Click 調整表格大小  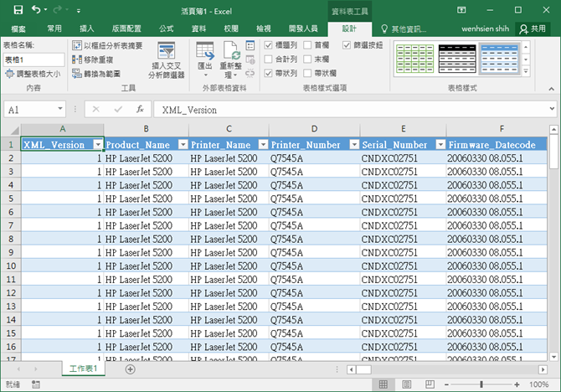pyautogui.click(x=33, y=74)
